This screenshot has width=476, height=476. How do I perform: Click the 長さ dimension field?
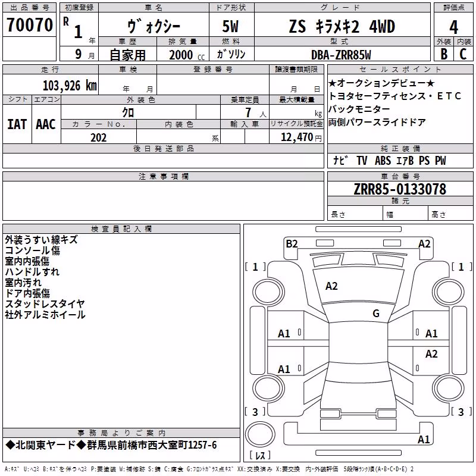click(x=355, y=214)
